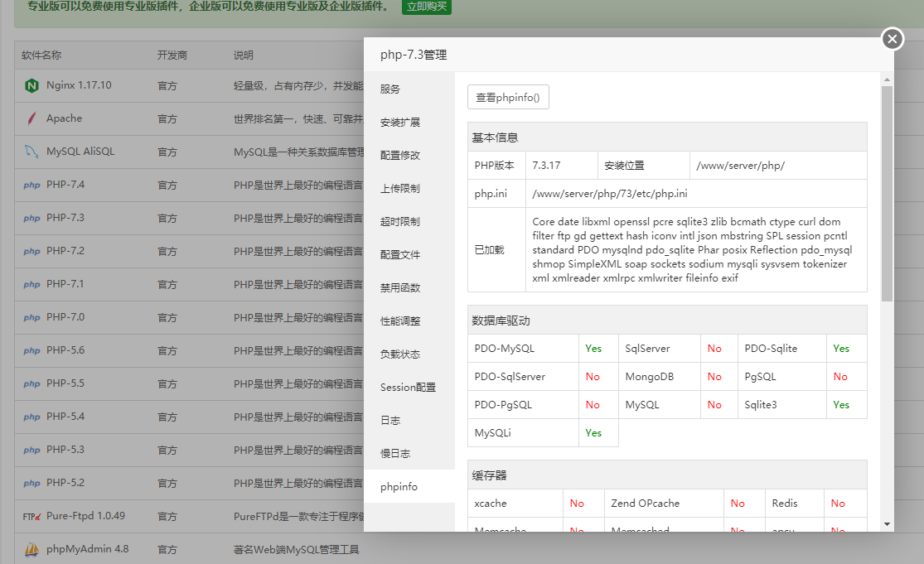
Task: Click the phpMyAdmin 4.8 software name
Action: coord(88,549)
